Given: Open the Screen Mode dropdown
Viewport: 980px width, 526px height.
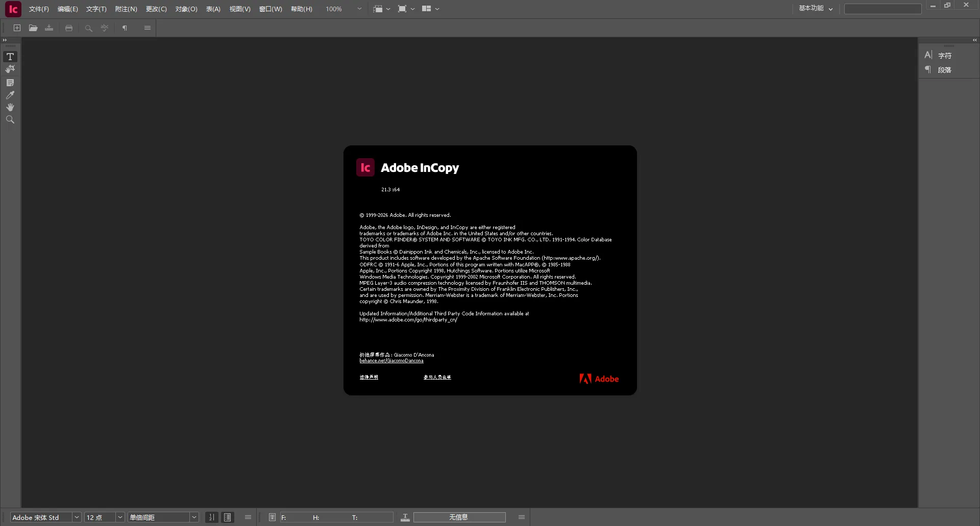Looking at the screenshot, I should (x=406, y=9).
